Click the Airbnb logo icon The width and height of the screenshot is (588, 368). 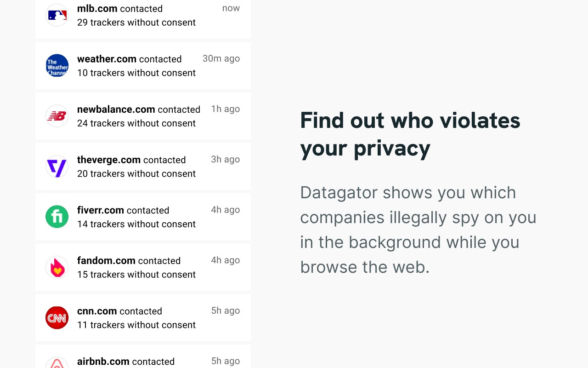point(57,363)
